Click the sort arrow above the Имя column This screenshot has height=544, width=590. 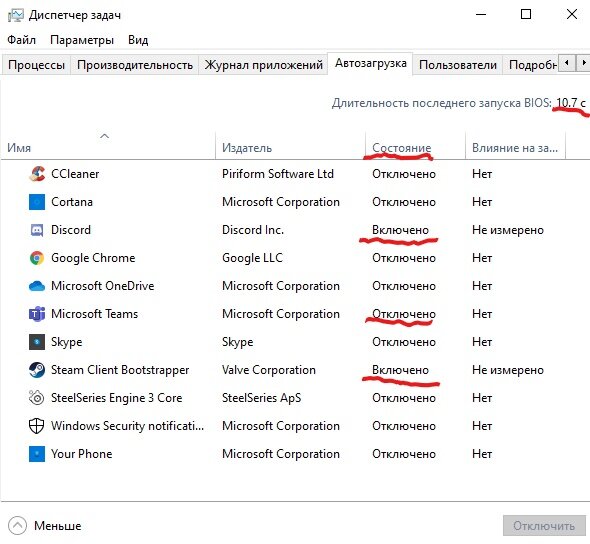[x=105, y=136]
